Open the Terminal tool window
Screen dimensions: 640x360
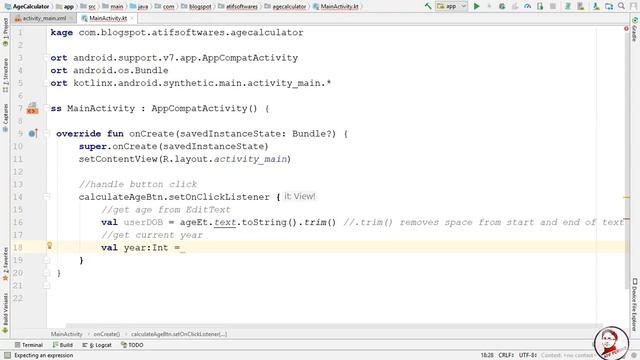point(29,345)
